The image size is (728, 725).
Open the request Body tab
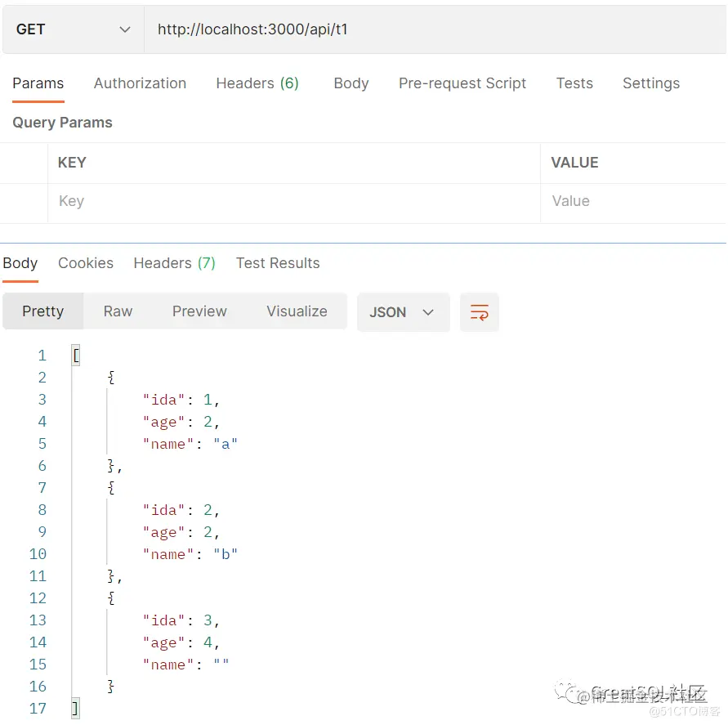point(351,83)
